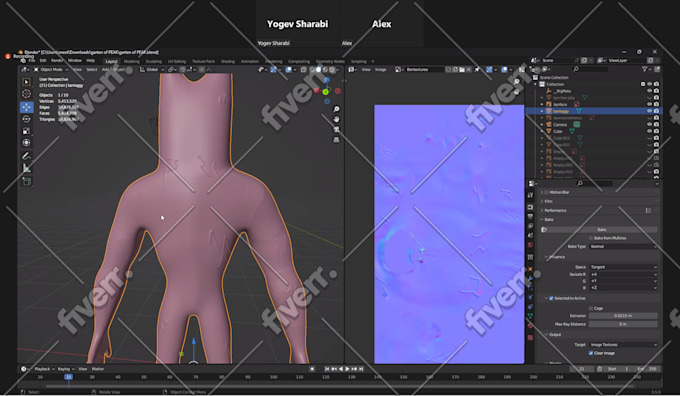The image size is (680, 396).
Task: Select the Select Box tool
Action: 26,82
